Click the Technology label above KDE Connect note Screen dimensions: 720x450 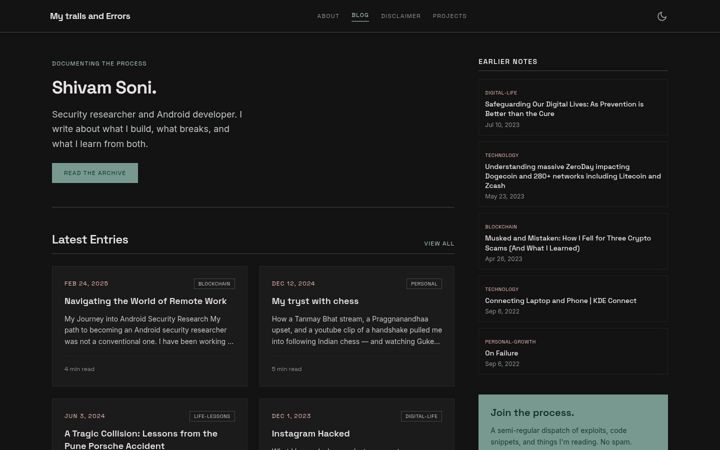(501, 289)
